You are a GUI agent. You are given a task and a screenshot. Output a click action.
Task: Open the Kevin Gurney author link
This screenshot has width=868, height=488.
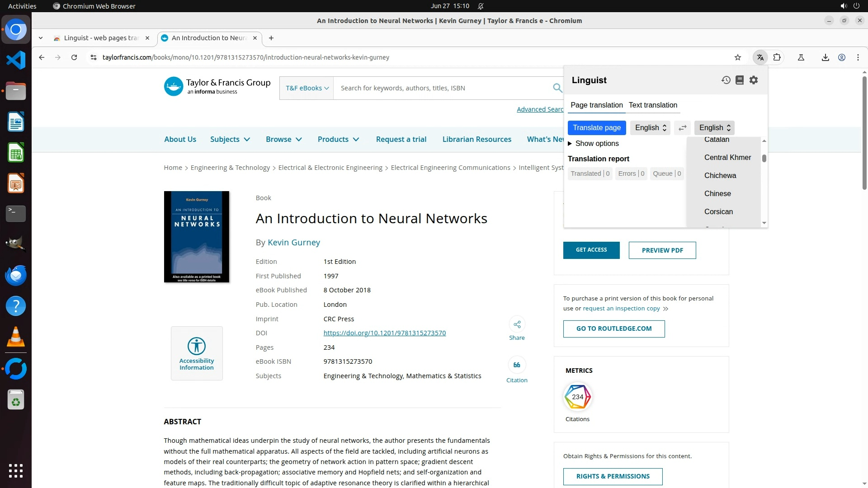pos(294,242)
